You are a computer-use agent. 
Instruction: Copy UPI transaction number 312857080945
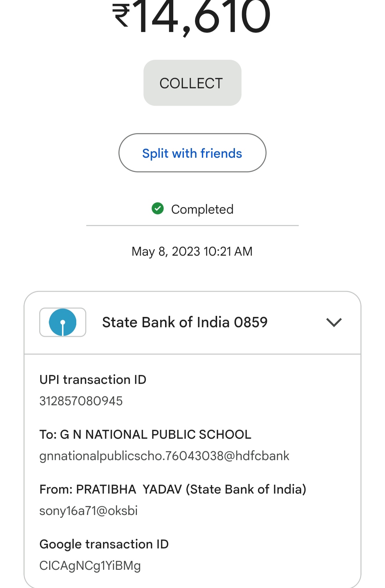[x=81, y=401]
